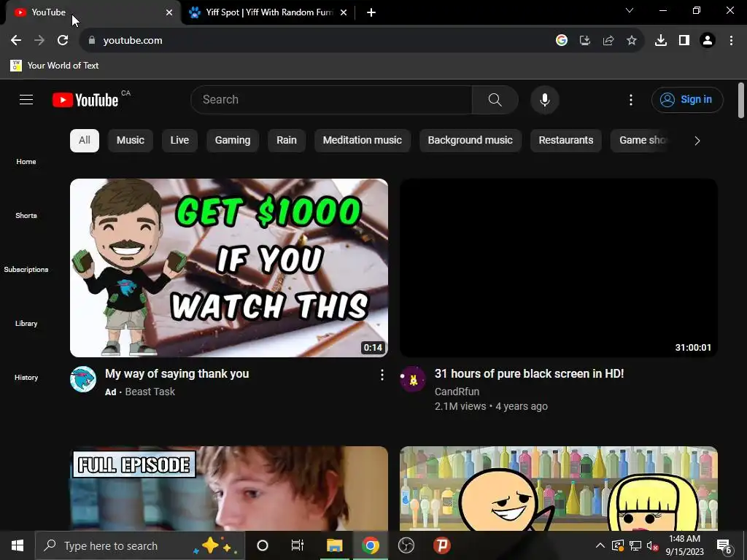Open the CandRfun channel name link

point(457,392)
